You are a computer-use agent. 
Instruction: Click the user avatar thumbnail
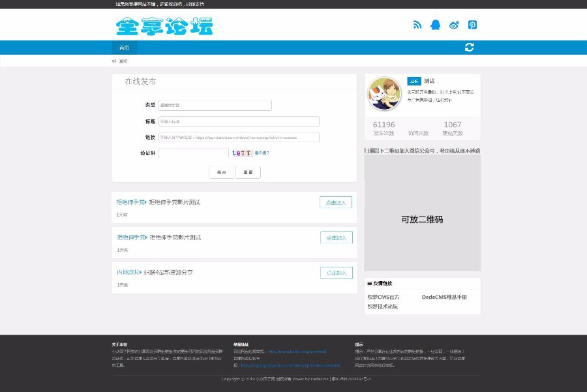pos(385,94)
